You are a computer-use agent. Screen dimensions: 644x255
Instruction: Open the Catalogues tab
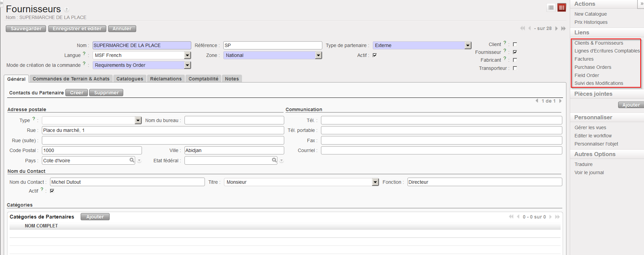[x=130, y=79]
